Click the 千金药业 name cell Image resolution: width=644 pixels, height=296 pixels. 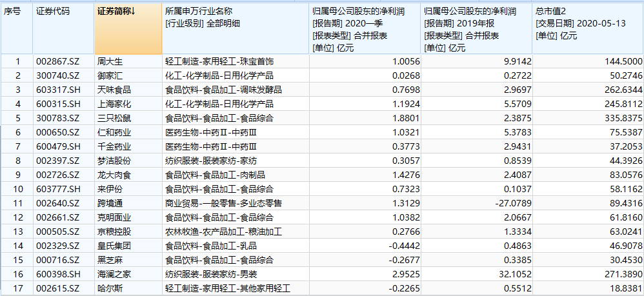[128, 146]
